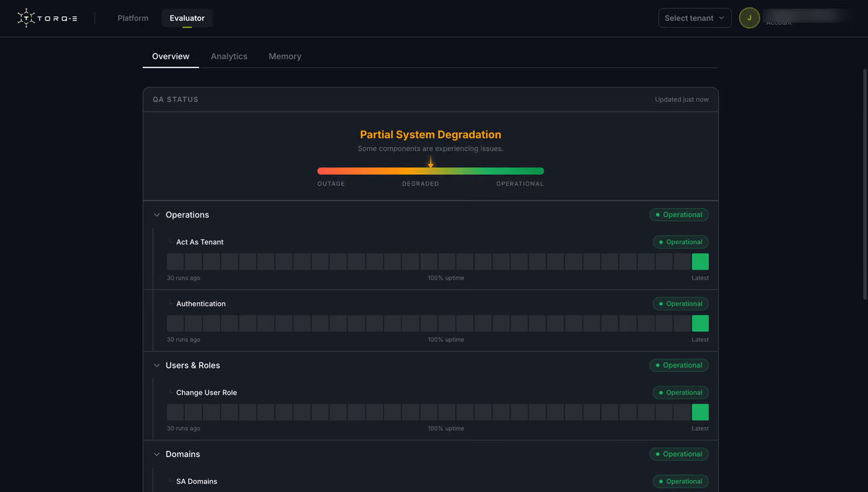Open the Evaluator section
The height and width of the screenshot is (492, 868).
pos(187,18)
